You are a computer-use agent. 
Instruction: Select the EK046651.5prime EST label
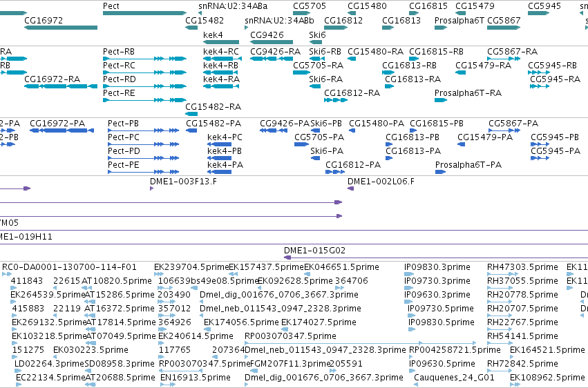point(341,267)
